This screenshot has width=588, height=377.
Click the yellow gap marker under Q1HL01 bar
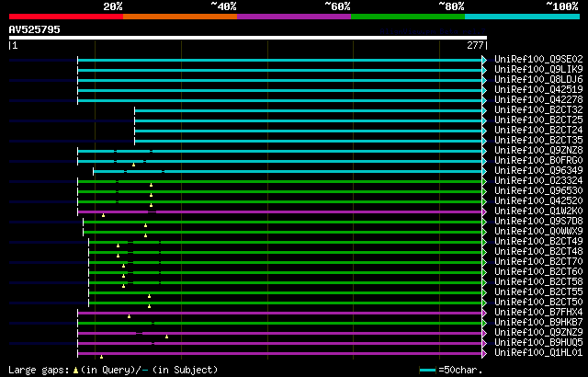(x=101, y=357)
